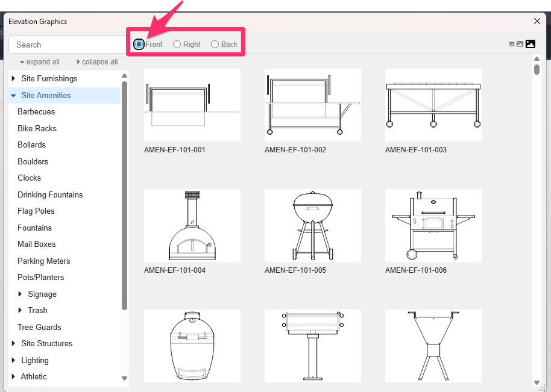This screenshot has height=392, width=551.
Task: Click collapse all link
Action: (x=97, y=61)
